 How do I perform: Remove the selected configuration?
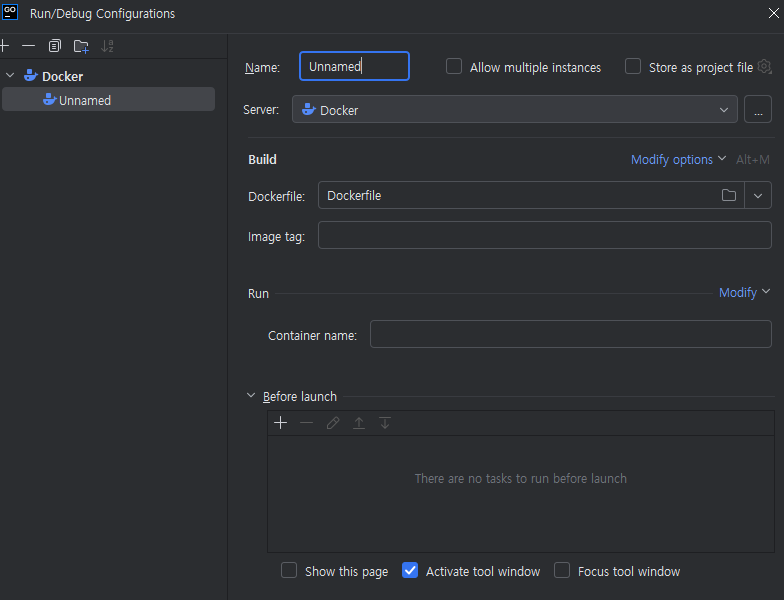pyautogui.click(x=28, y=46)
